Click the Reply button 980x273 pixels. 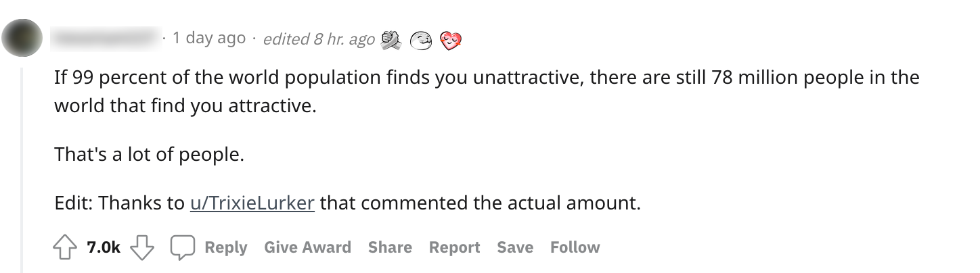coord(225,248)
